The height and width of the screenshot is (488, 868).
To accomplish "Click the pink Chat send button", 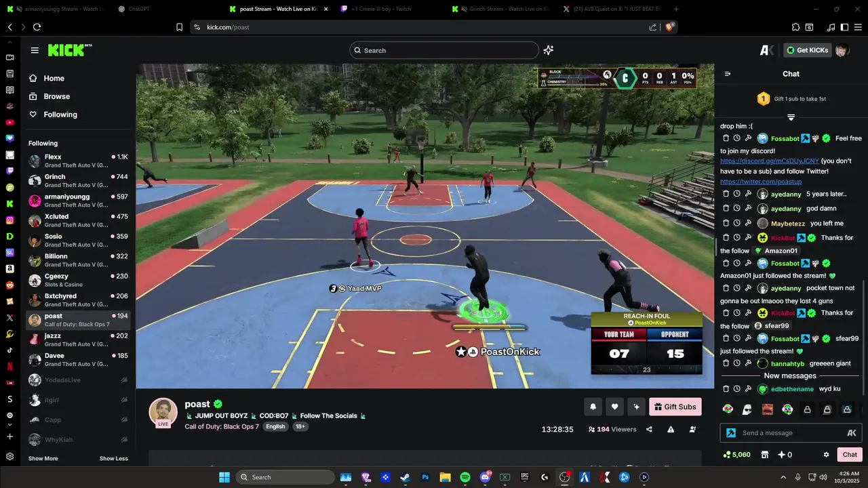I will (x=850, y=455).
